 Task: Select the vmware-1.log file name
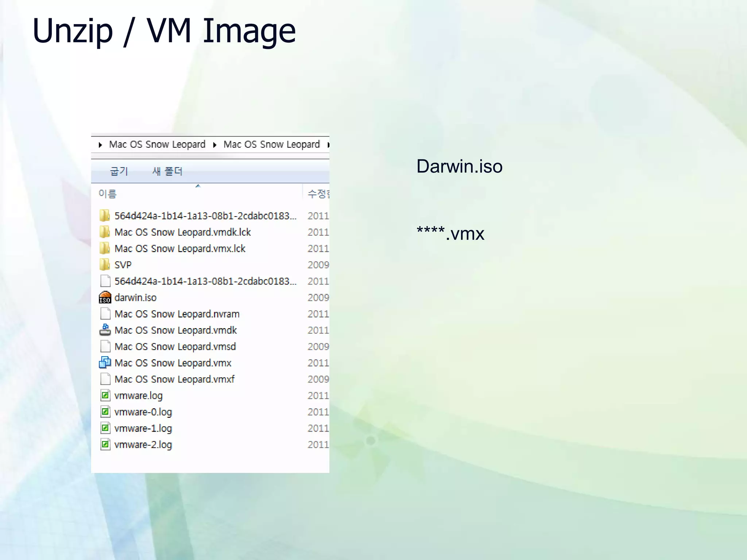pyautogui.click(x=143, y=429)
